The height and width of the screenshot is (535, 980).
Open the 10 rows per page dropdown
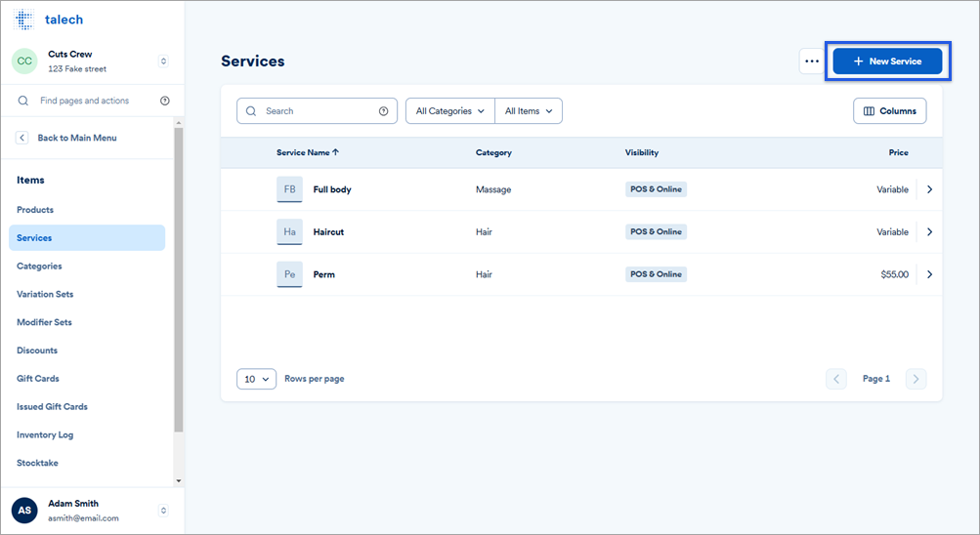(x=256, y=379)
